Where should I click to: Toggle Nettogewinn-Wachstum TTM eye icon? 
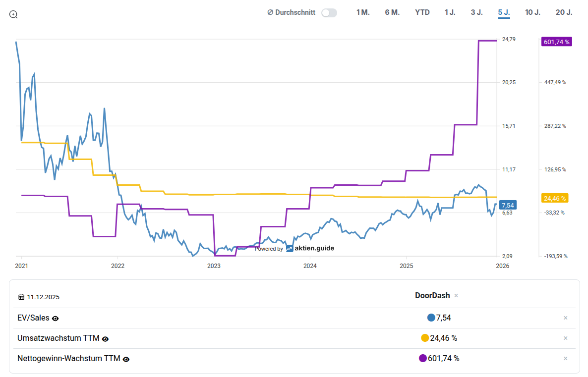coord(126,359)
